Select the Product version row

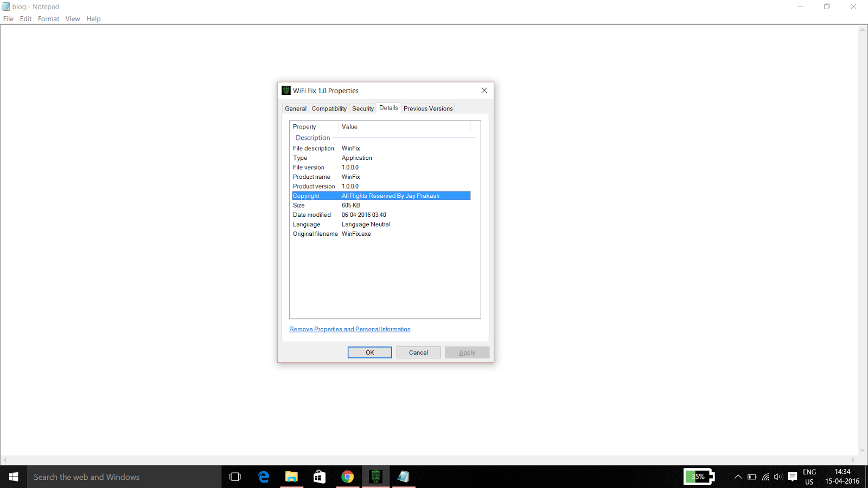(x=381, y=187)
